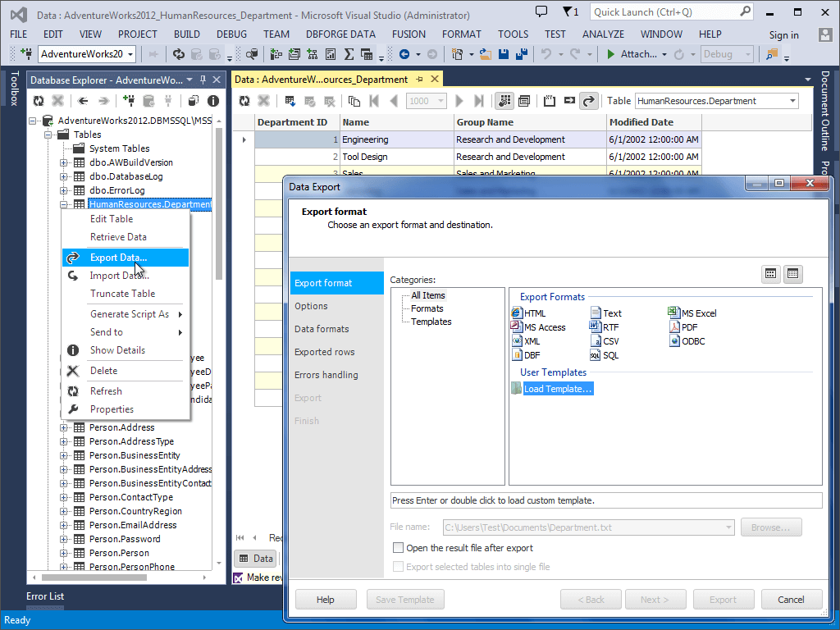Open the Toolbox side tab
This screenshot has width=840, height=630.
coord(15,88)
